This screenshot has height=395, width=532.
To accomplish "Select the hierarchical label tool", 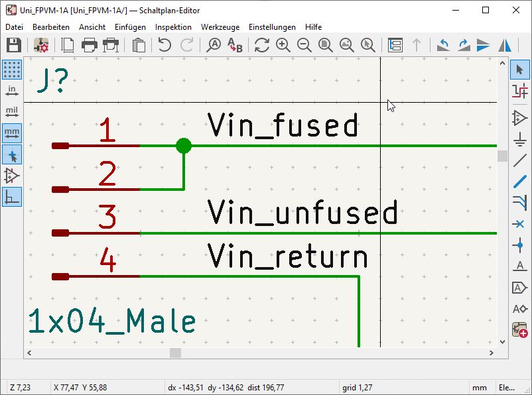I will point(520,309).
